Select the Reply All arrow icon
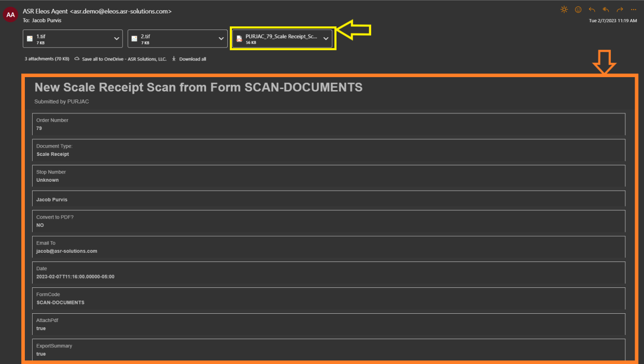This screenshot has height=364, width=644. tap(606, 9)
